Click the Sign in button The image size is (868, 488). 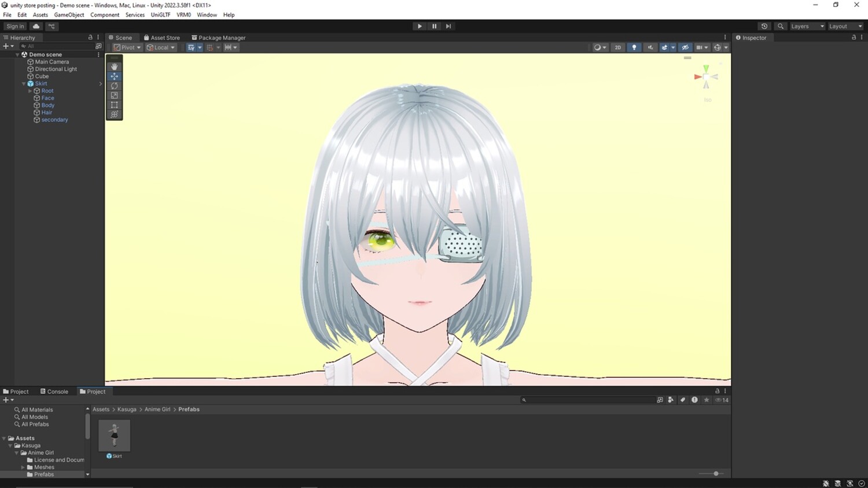coord(15,26)
